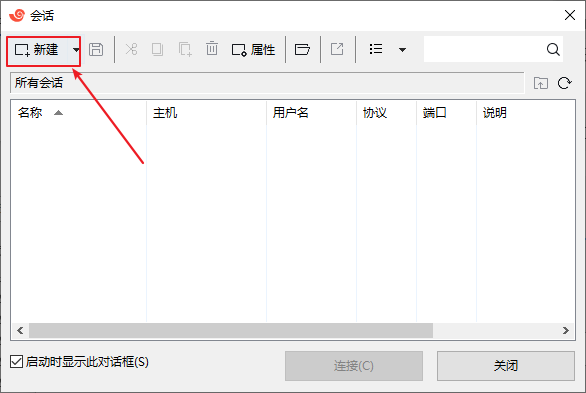
Task: Open the 新建 dropdown arrow
Action: pos(76,50)
